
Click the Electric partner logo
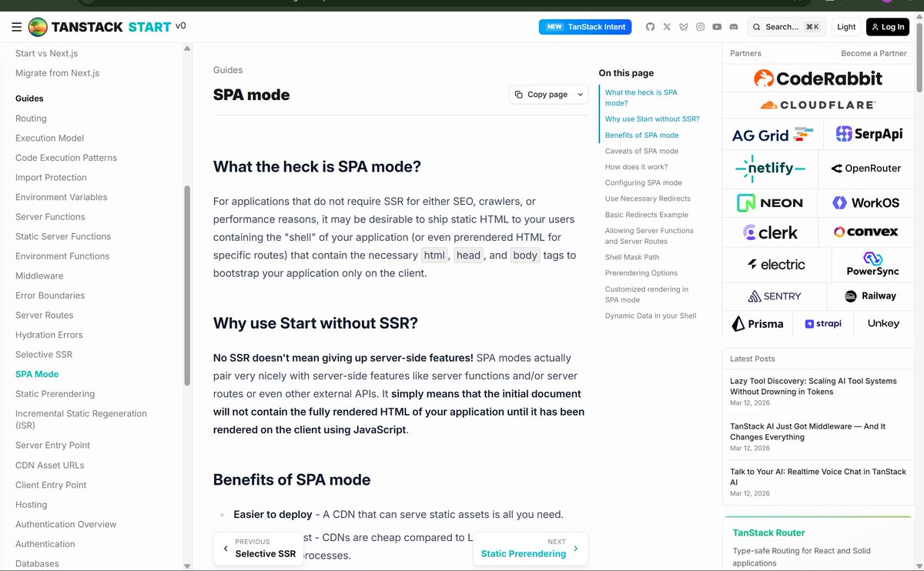click(776, 265)
